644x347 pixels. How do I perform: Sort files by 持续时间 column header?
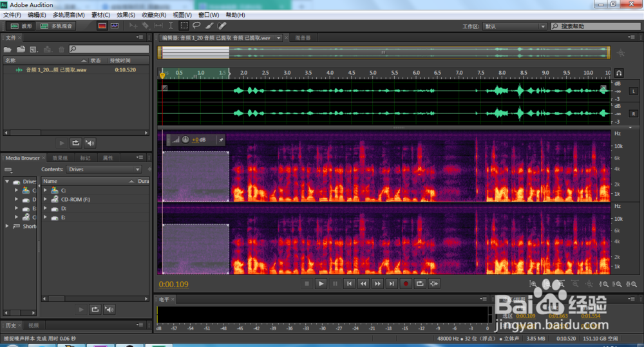click(128, 61)
